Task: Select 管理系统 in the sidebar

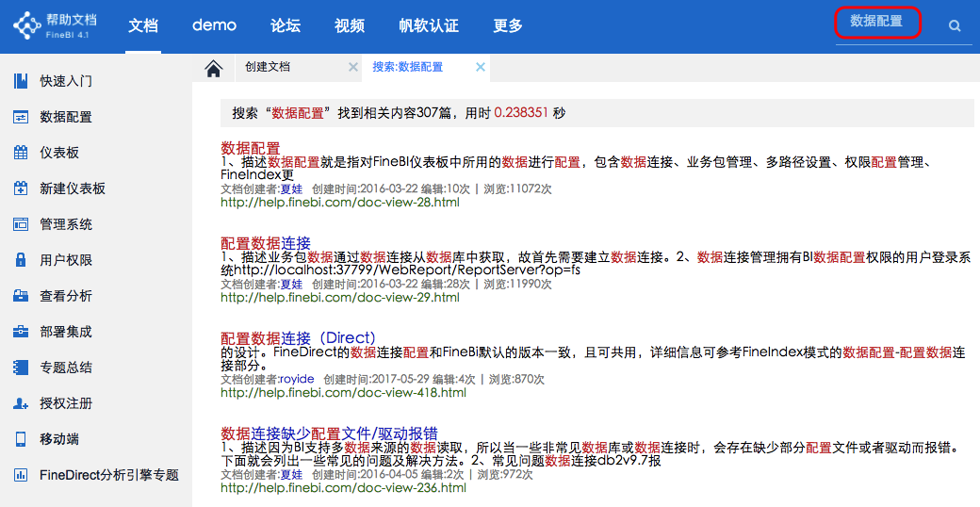Action: (x=66, y=224)
